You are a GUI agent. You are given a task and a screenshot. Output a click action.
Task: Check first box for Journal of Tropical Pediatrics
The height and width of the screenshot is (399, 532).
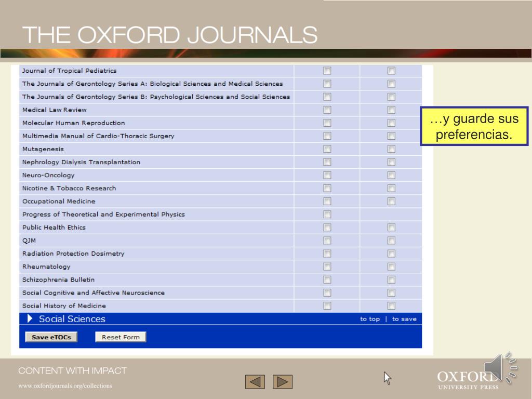(x=327, y=71)
